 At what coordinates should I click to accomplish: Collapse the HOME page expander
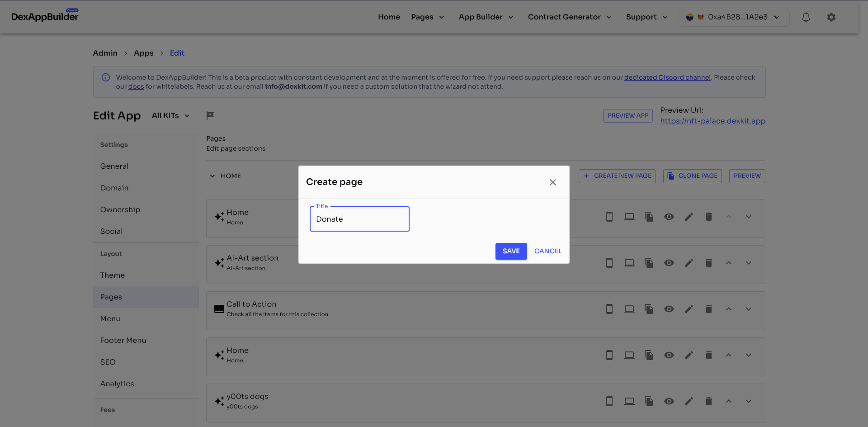(x=212, y=176)
